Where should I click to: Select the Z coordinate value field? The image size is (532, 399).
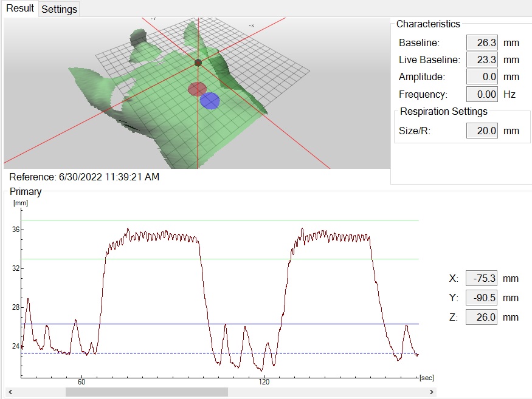(x=482, y=317)
